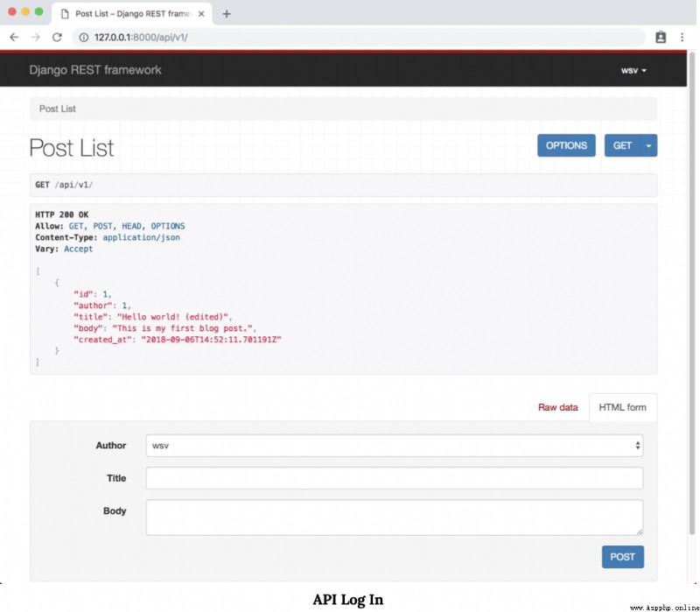This screenshot has width=700, height=612.
Task: Click the "GET /api/v1/" request line
Action: click(64, 185)
